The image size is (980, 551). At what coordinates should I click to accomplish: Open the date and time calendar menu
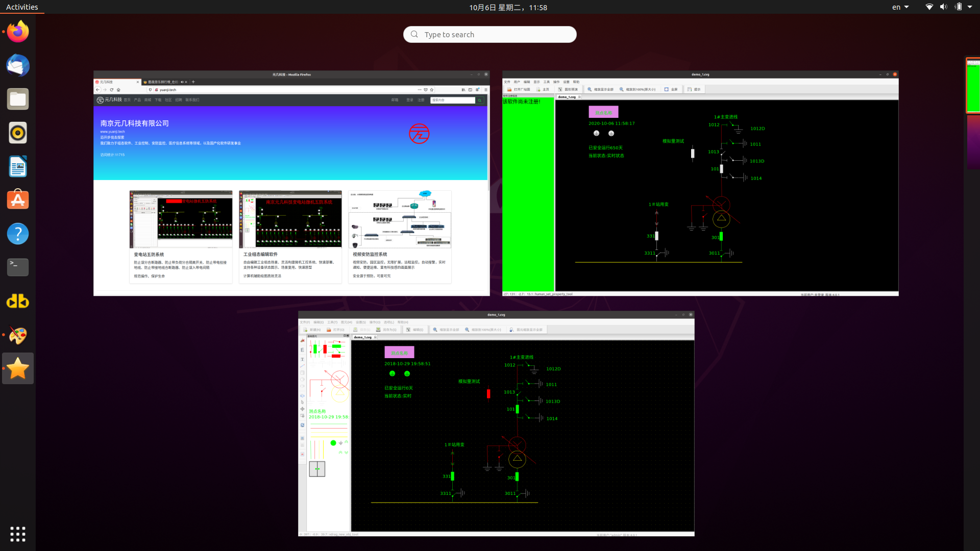[x=508, y=7]
